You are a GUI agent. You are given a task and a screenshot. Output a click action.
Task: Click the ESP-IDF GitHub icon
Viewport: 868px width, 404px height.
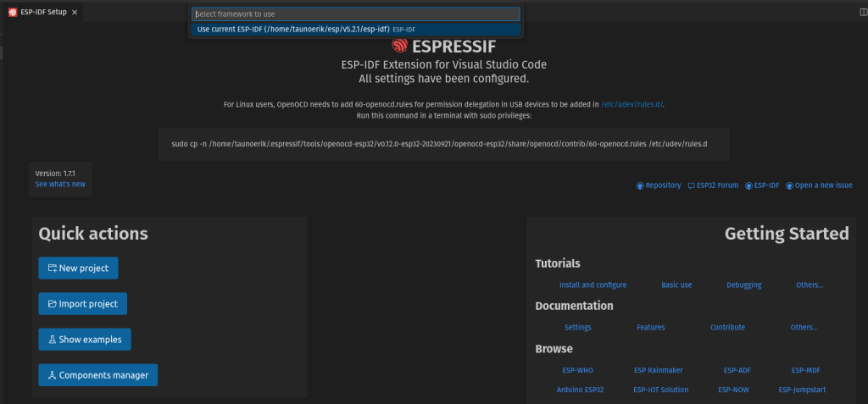(748, 185)
